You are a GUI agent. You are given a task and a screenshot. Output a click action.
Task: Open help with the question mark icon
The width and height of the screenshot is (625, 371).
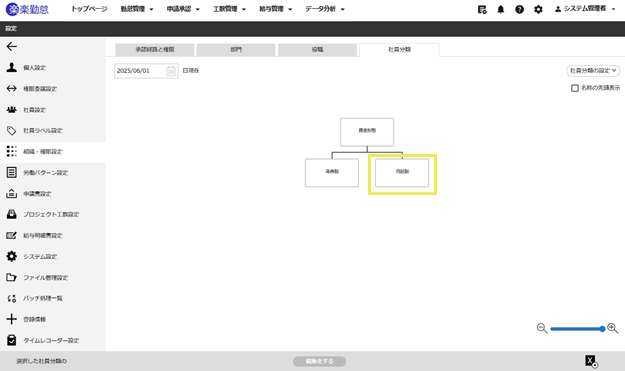tap(519, 10)
